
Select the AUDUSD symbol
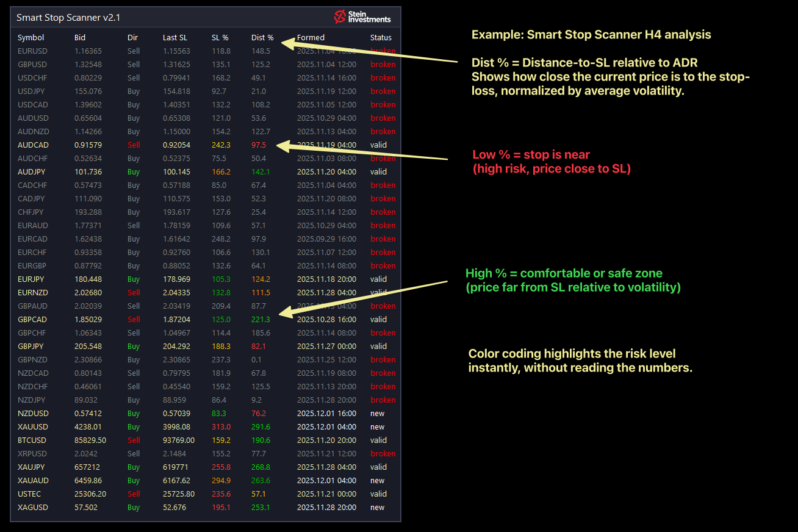click(x=32, y=118)
